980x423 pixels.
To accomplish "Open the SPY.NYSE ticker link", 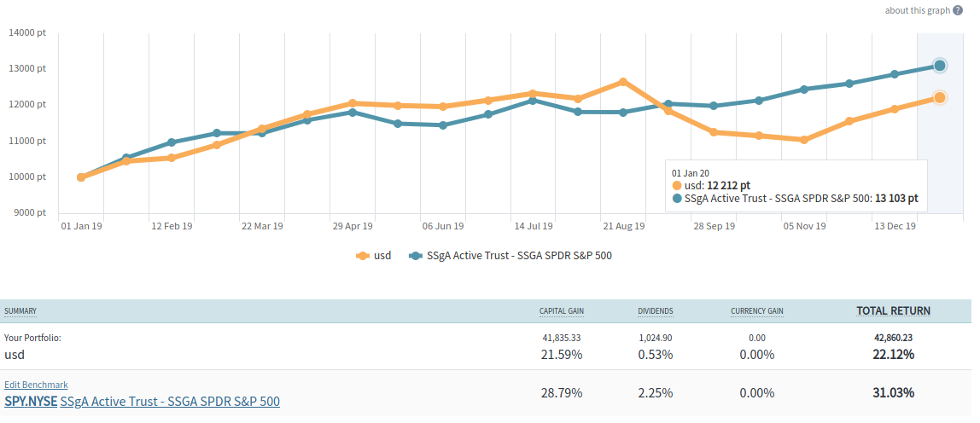I will tap(31, 401).
